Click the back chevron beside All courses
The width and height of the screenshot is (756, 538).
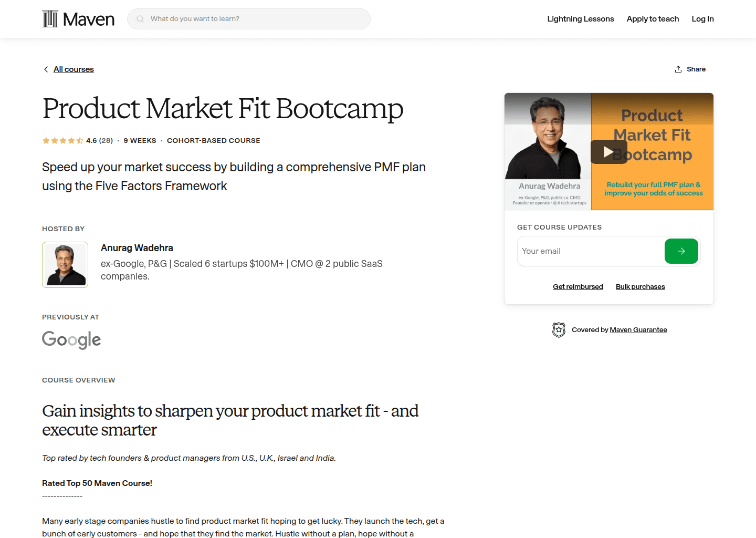[x=46, y=69]
